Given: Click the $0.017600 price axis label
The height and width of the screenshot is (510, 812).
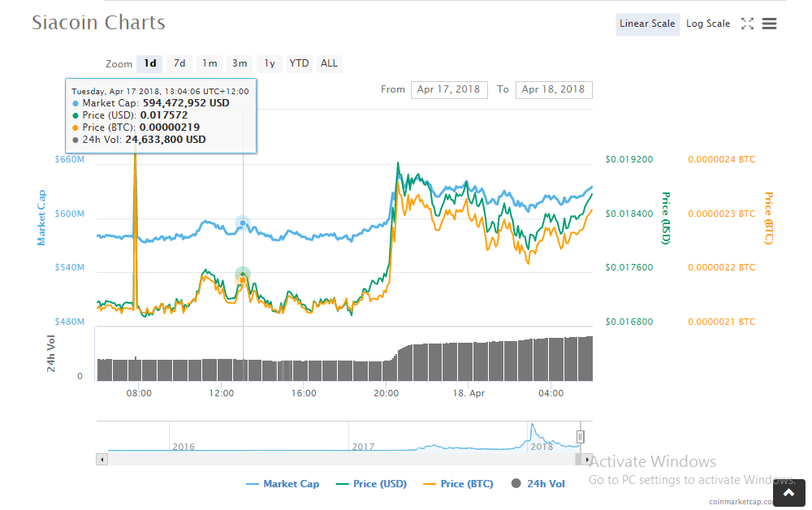Looking at the screenshot, I should pos(629,268).
